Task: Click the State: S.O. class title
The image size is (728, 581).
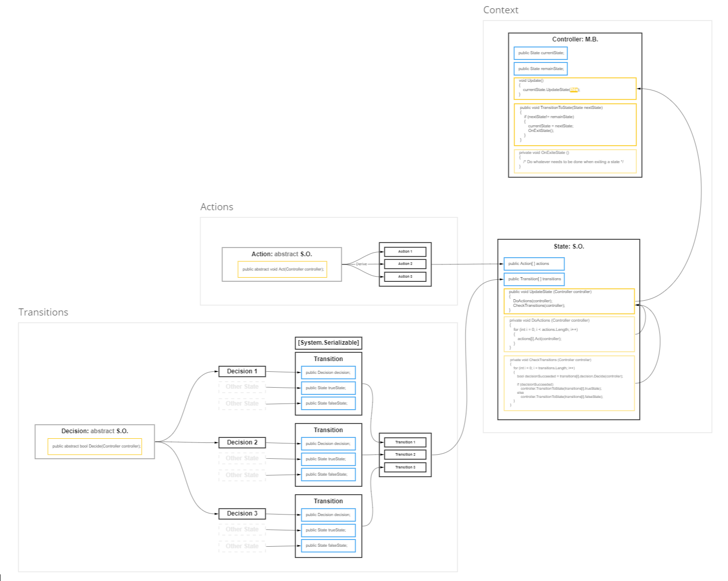Action: point(569,247)
